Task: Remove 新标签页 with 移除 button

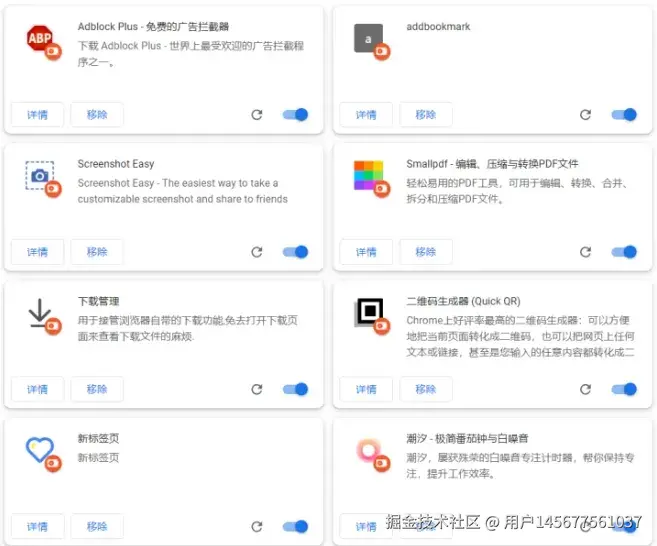Action: [97, 526]
